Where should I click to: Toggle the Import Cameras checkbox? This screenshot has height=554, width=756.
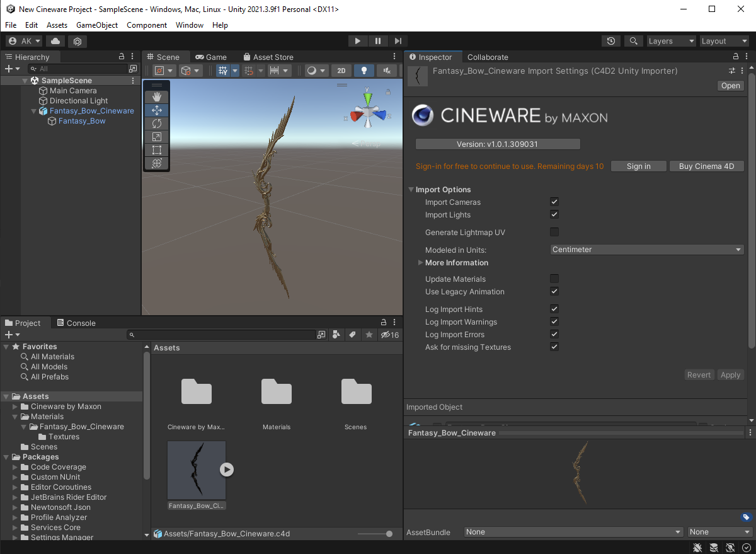[554, 202]
